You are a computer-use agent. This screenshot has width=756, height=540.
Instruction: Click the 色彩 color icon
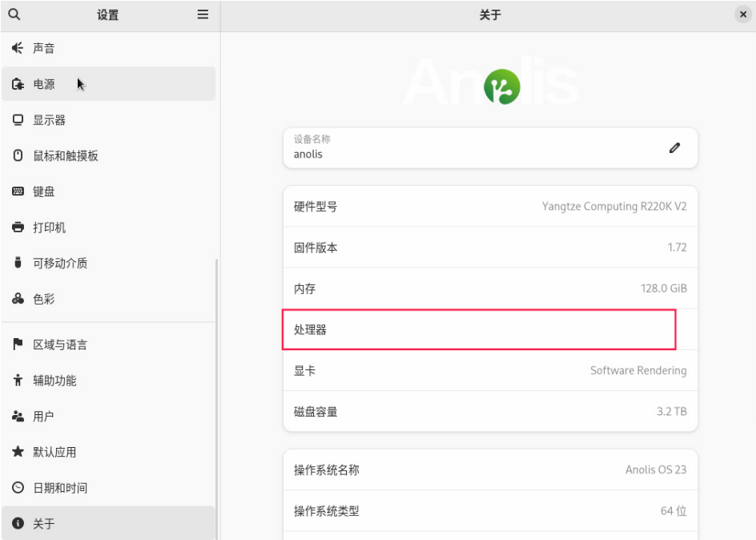click(x=18, y=299)
